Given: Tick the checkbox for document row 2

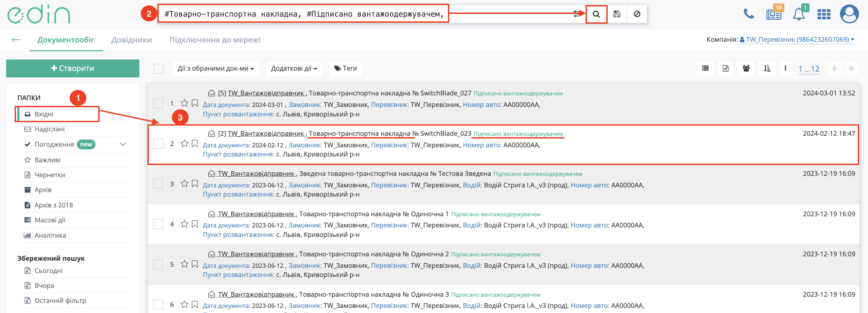Looking at the screenshot, I should (x=158, y=144).
